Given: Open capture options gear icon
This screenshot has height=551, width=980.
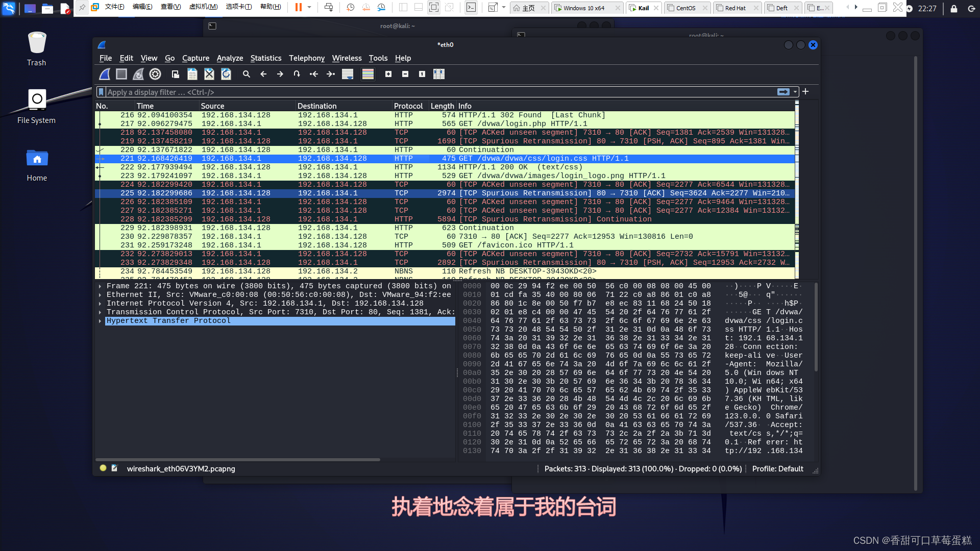Looking at the screenshot, I should [x=155, y=74].
